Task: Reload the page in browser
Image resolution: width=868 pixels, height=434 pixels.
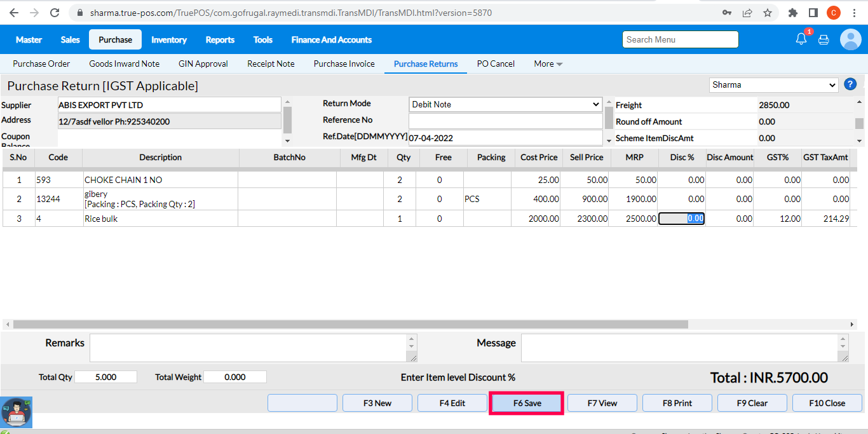Action: [55, 13]
